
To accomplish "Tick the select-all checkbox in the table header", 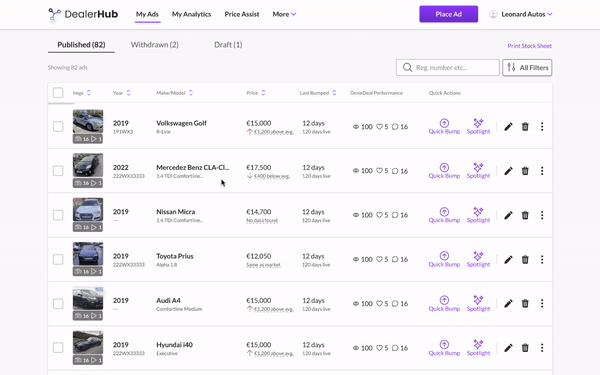I will click(x=58, y=93).
